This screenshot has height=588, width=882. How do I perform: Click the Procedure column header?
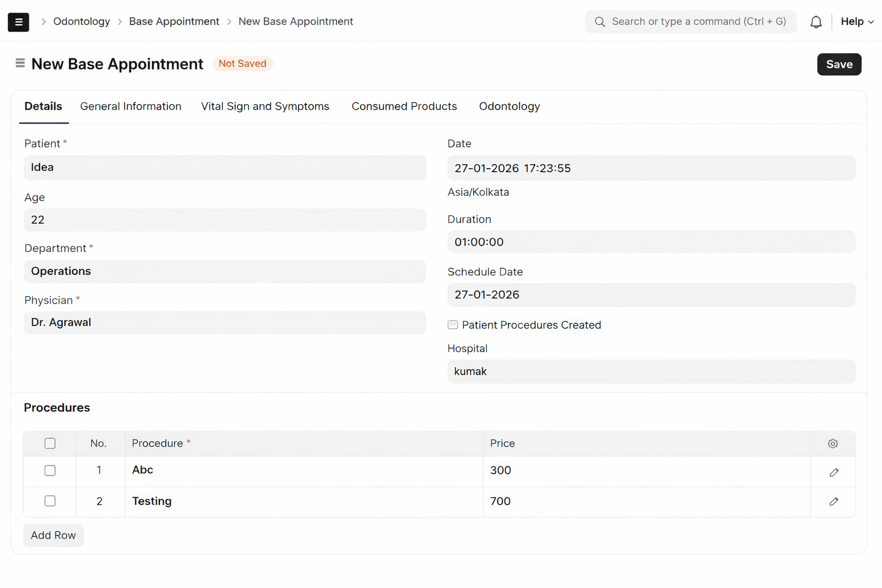coord(304,443)
